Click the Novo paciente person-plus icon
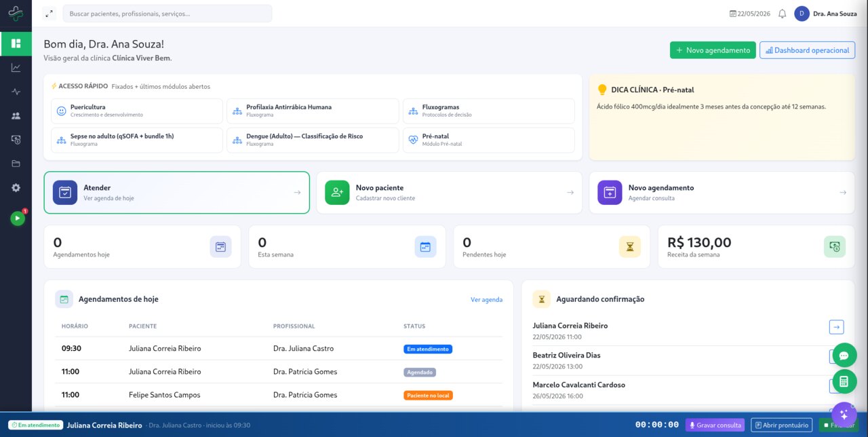This screenshot has height=437, width=868. pyautogui.click(x=337, y=193)
